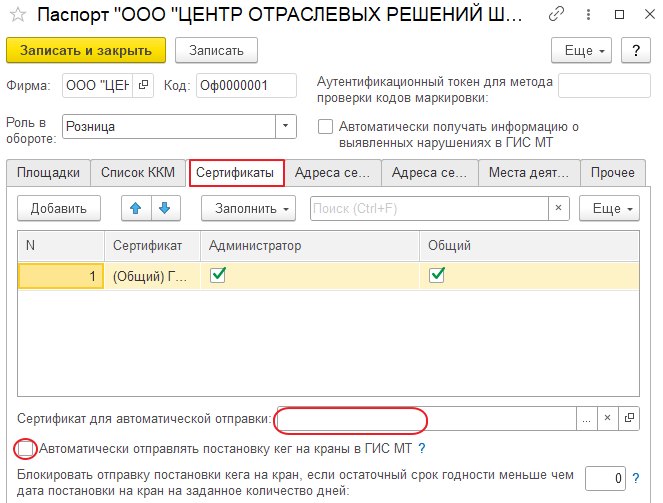Enable automatic violation info from ГИС МТ

[x=325, y=126]
